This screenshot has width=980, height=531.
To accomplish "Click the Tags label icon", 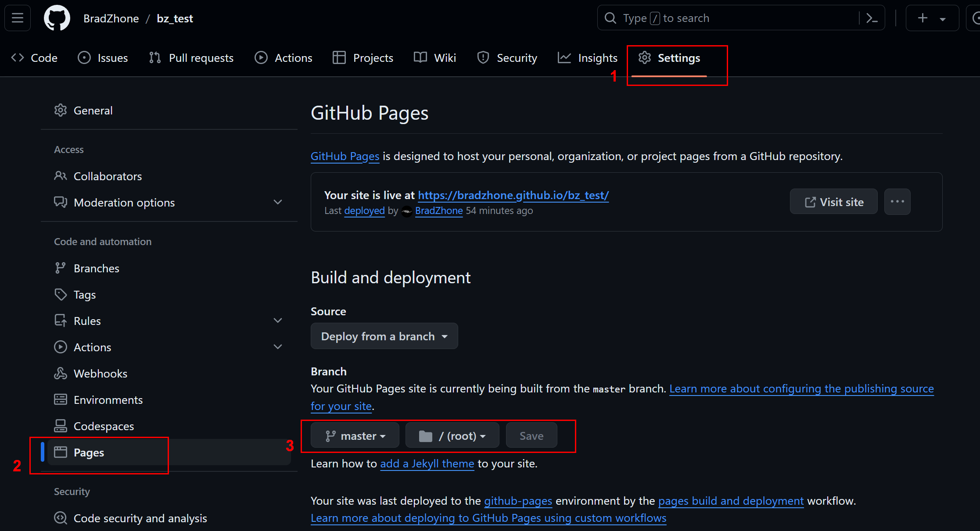I will [x=61, y=294].
